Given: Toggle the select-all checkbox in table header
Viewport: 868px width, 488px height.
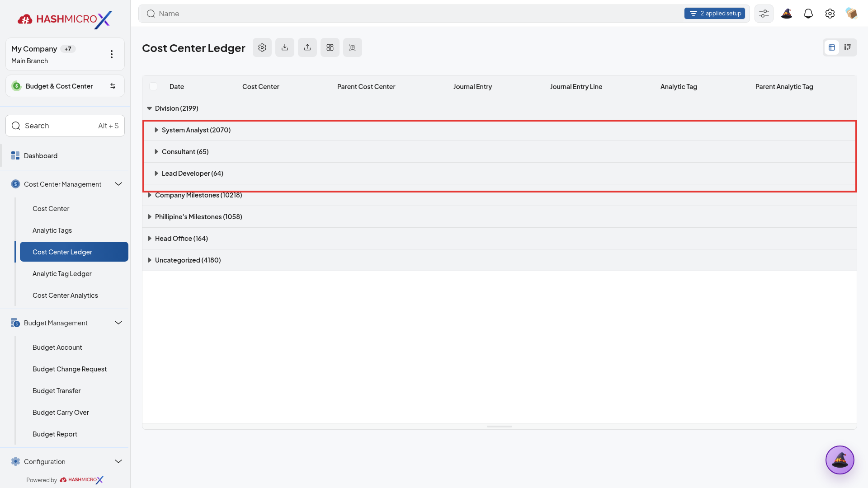Looking at the screenshot, I should coord(153,86).
